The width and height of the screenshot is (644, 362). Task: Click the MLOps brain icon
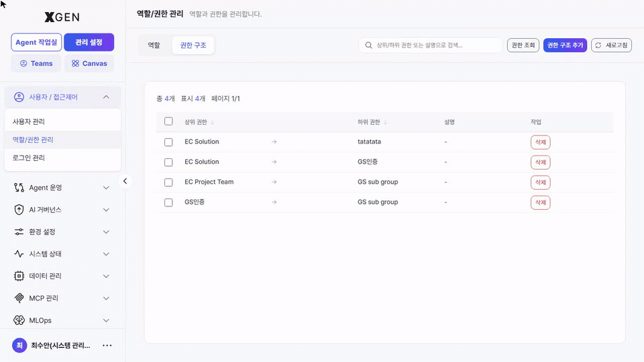tap(19, 320)
